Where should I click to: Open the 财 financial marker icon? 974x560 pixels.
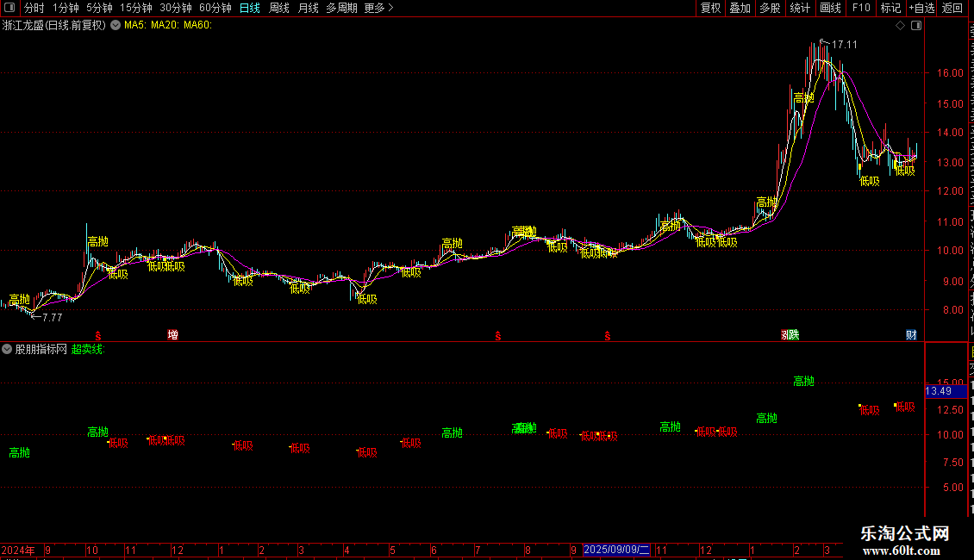pos(911,334)
